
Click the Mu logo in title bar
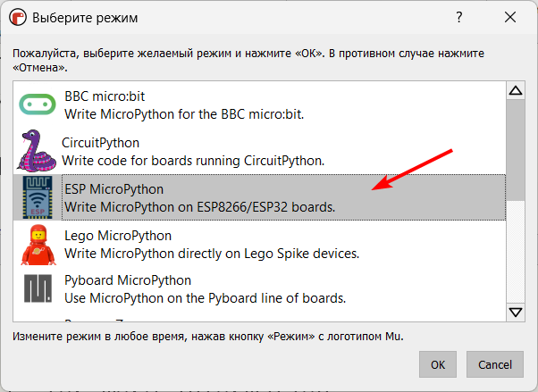[18, 17]
